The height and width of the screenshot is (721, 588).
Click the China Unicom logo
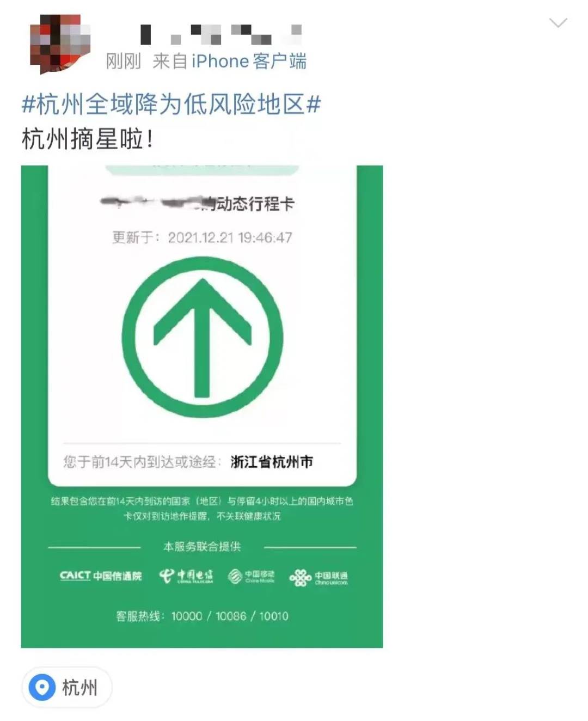(x=318, y=577)
